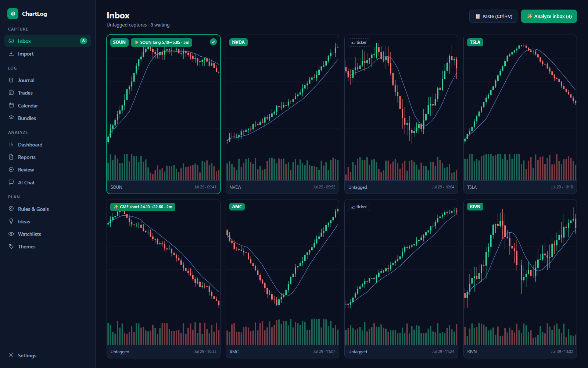Click the 'Jul 29 · 13:02' timestamp
588x368 pixels.
pos(562,351)
